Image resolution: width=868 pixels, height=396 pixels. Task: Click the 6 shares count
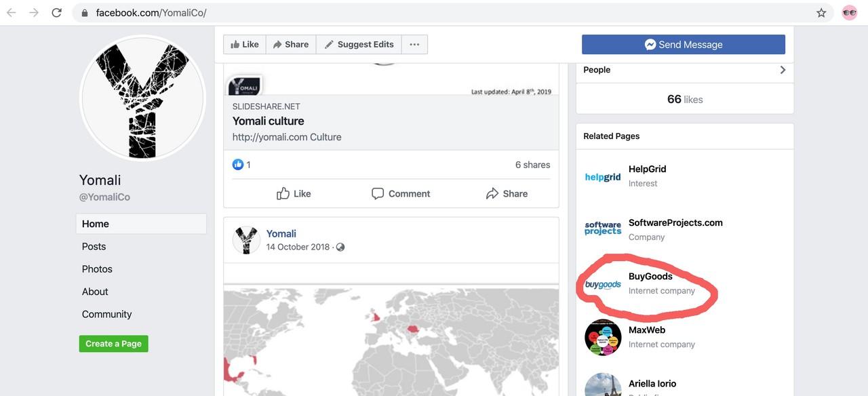pos(532,165)
